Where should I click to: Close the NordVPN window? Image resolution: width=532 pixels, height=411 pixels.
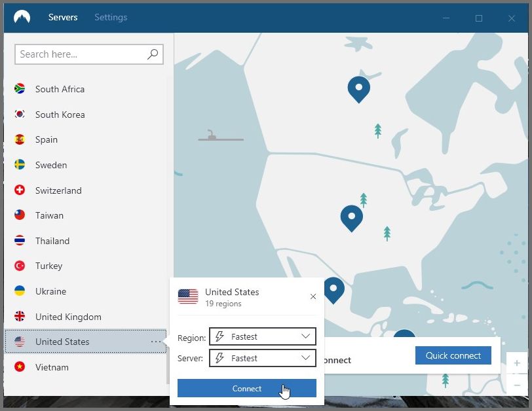[x=512, y=18]
